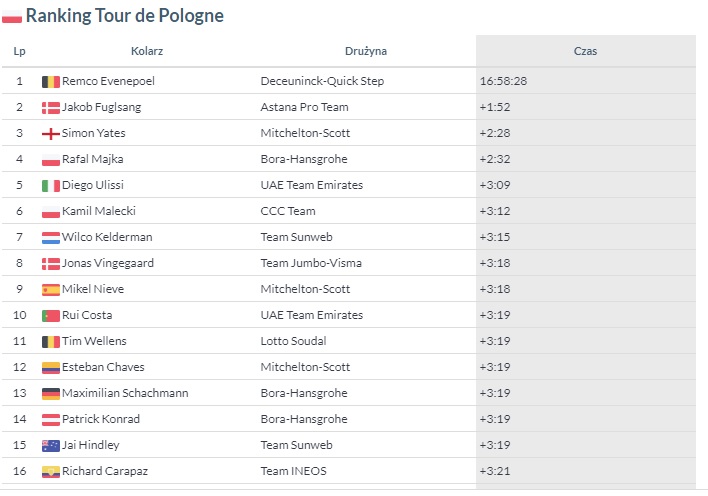Click the Drużyna column header
This screenshot has height=496, width=708.
(366, 51)
